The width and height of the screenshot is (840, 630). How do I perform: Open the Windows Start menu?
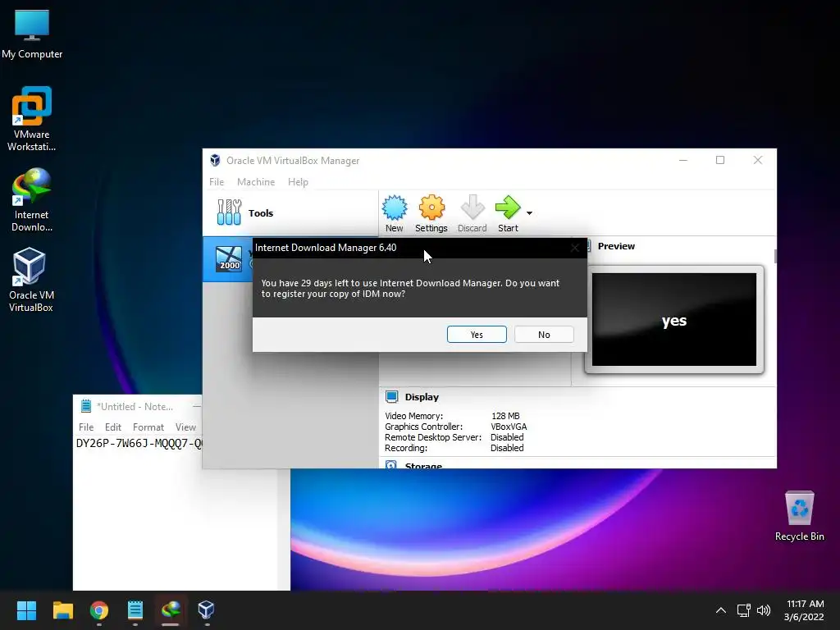(26, 610)
